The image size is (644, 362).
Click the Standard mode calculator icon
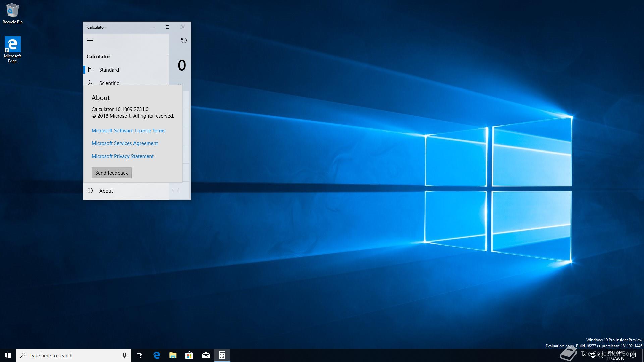tap(90, 70)
